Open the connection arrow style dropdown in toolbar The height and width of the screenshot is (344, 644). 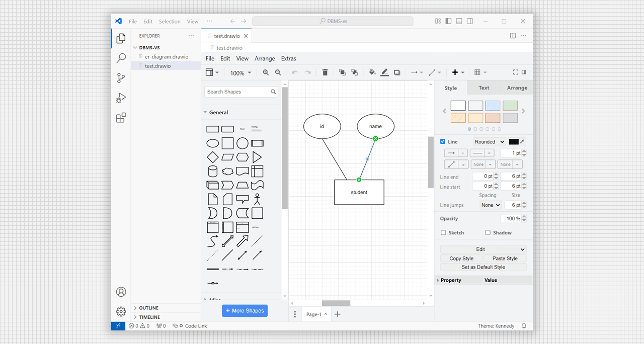click(x=417, y=72)
